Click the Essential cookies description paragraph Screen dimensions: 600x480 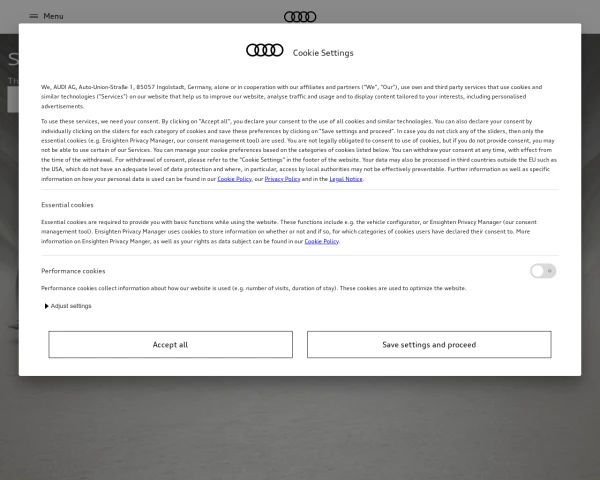[290, 231]
